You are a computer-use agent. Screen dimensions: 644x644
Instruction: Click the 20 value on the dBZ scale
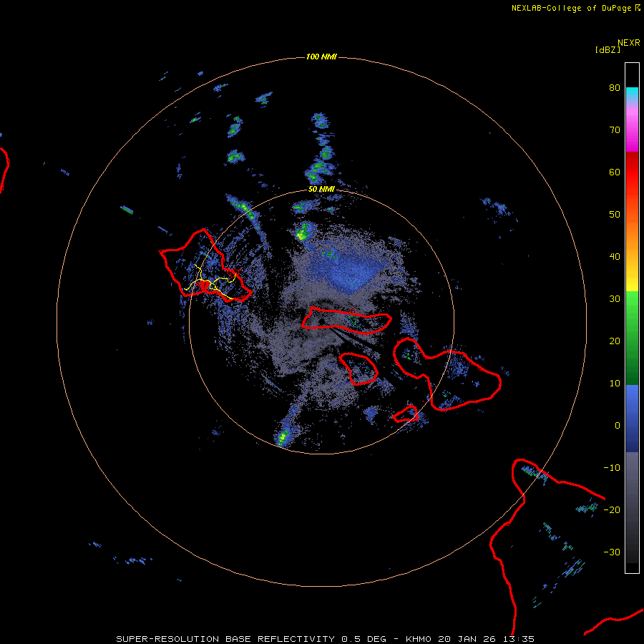click(615, 341)
